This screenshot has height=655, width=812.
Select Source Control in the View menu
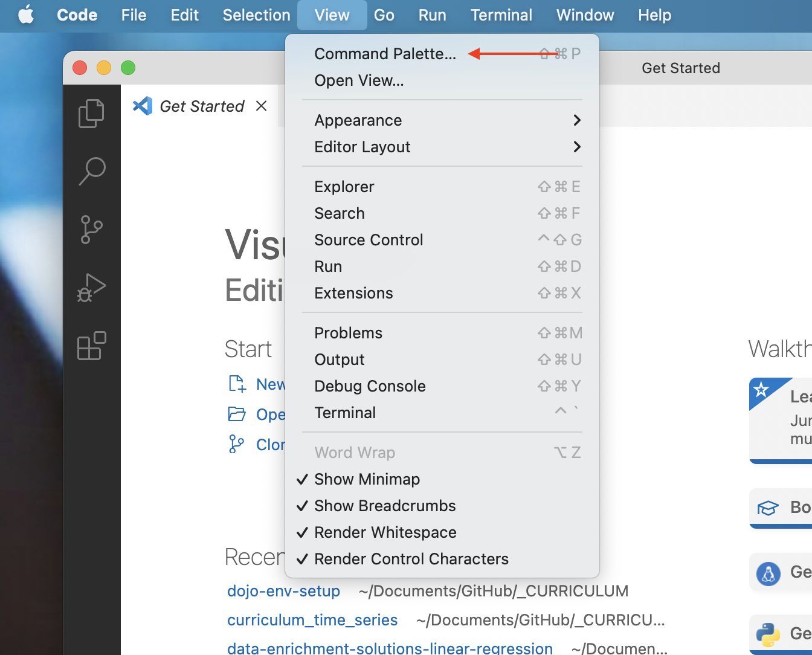click(442, 240)
